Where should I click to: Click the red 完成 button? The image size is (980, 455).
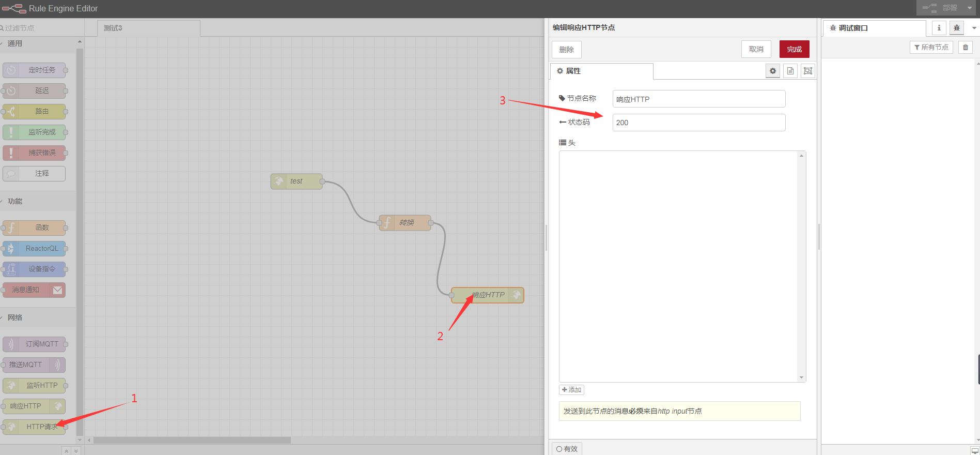tap(794, 50)
